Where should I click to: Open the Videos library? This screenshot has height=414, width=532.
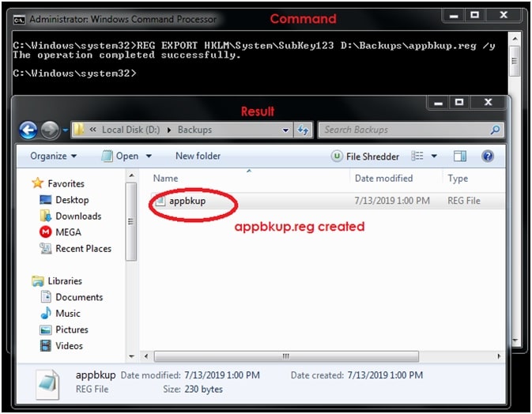(x=69, y=346)
